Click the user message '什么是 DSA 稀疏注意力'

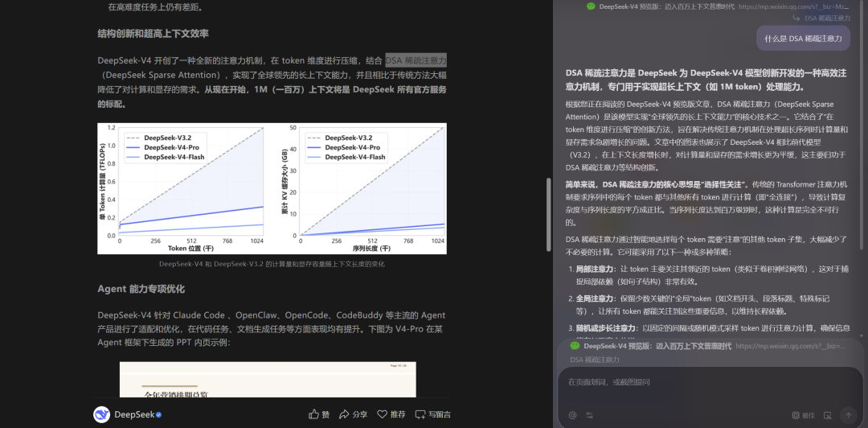click(x=803, y=39)
